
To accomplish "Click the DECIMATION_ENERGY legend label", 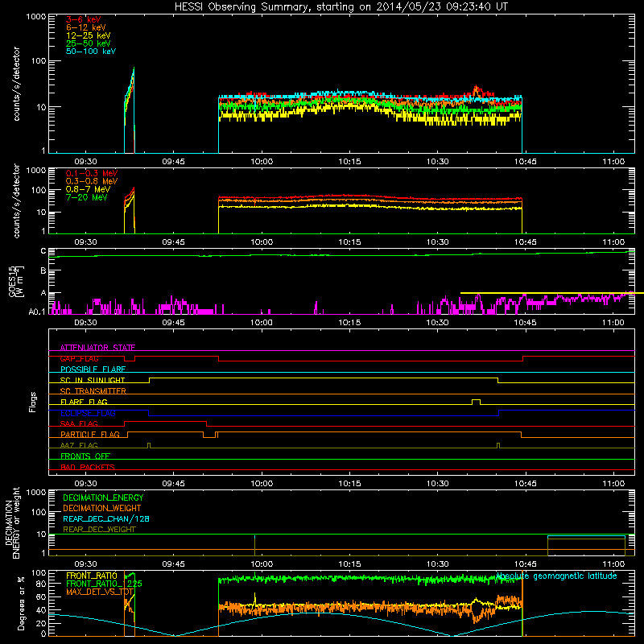I will click(103, 497).
